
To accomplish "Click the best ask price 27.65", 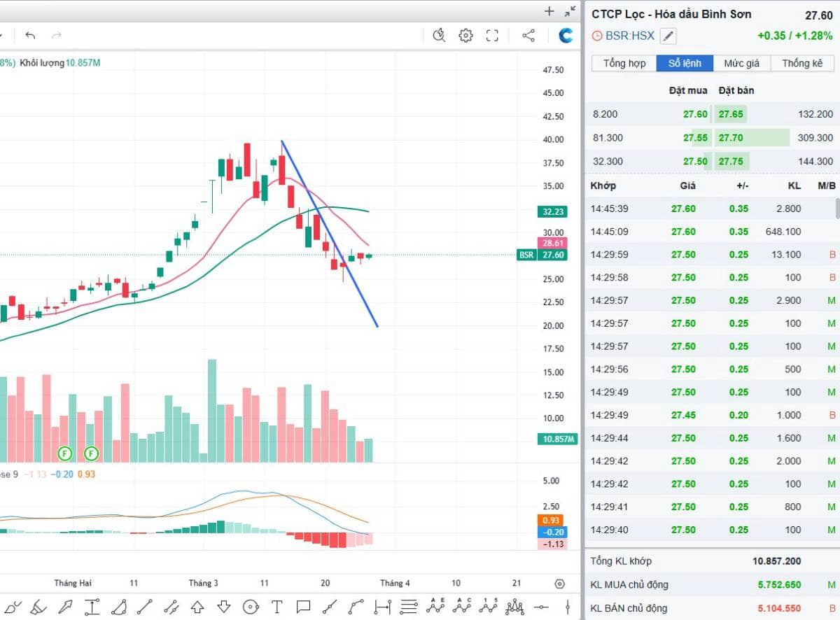I will [x=731, y=114].
